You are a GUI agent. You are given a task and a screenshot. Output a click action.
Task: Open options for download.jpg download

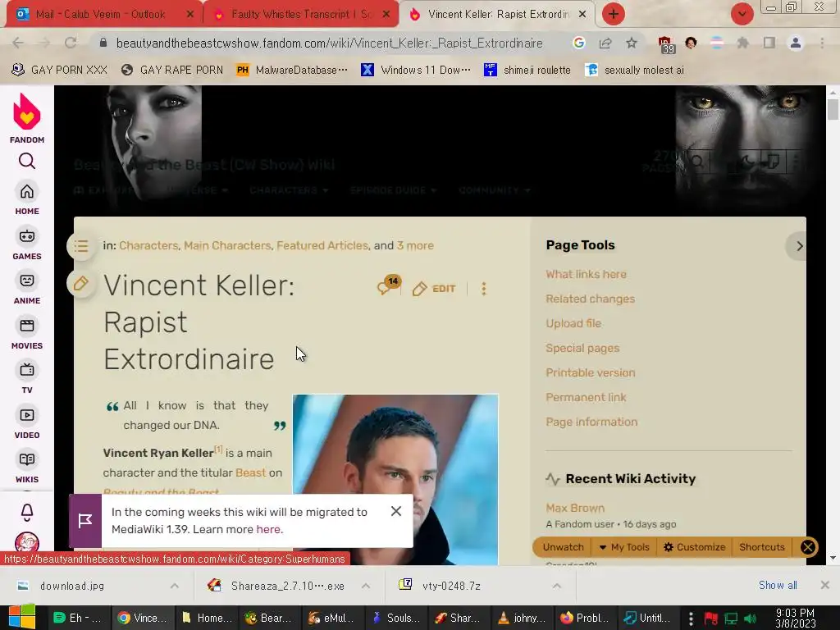(174, 586)
